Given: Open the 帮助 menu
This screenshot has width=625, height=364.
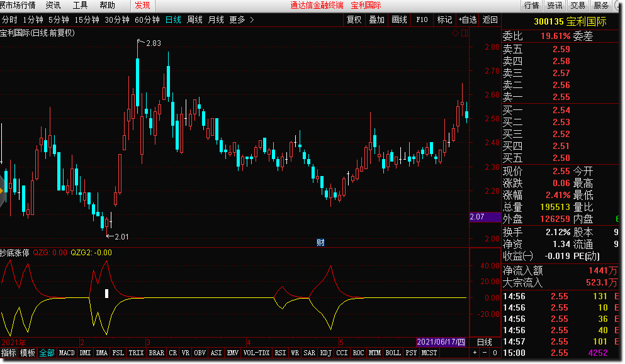Looking at the screenshot, I should coord(107,6).
